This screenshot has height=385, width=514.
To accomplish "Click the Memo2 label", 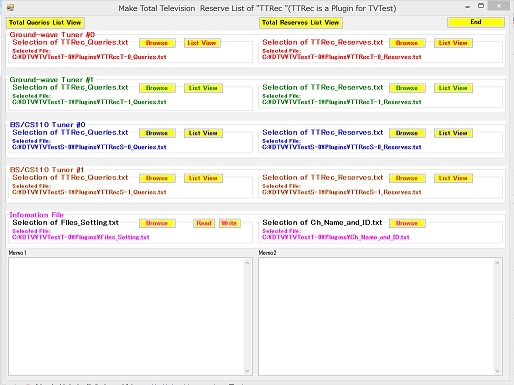I will pos(267,253).
